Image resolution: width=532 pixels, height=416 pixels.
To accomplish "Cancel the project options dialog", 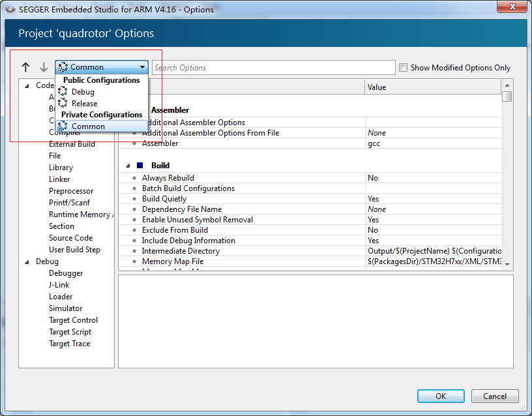I will 495,396.
